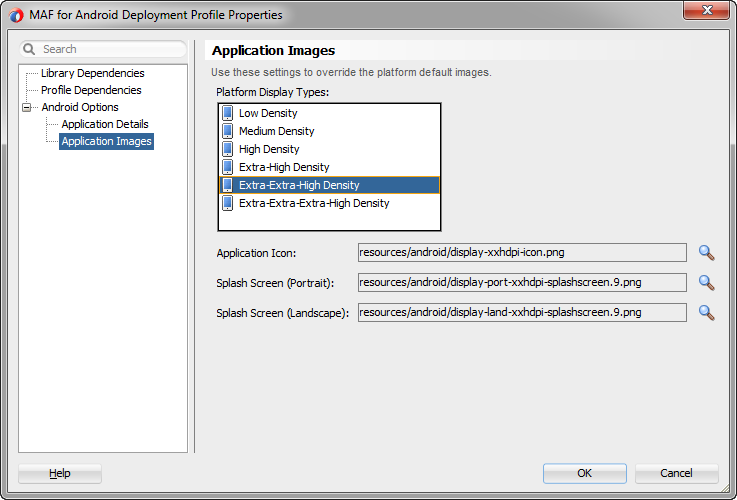Open Help for this dialog

pyautogui.click(x=60, y=473)
